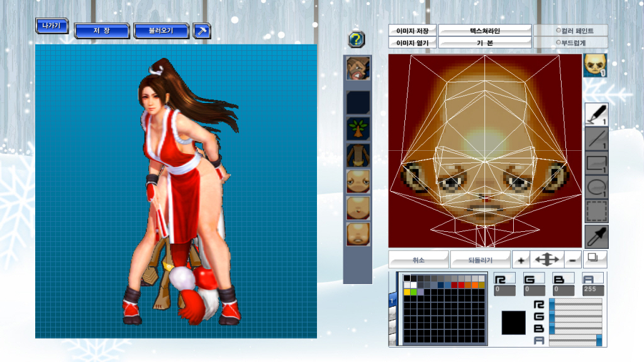The width and height of the screenshot is (644, 362).
Task: Select the dashed selection marquee tool
Action: click(x=596, y=212)
